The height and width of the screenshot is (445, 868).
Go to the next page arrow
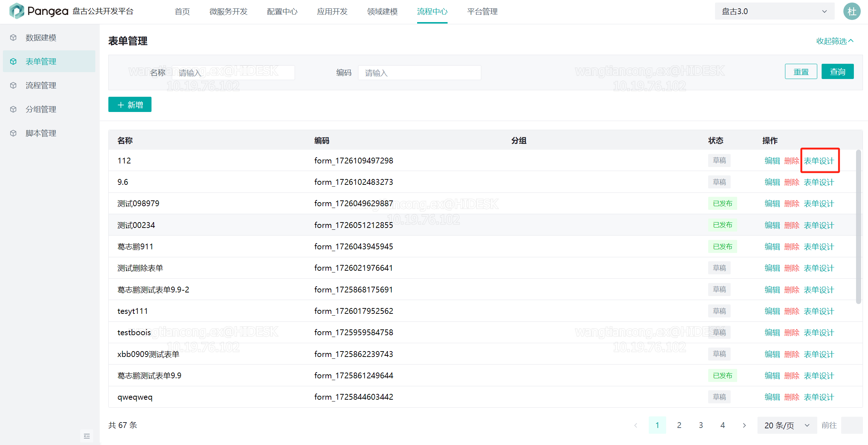[x=744, y=425]
